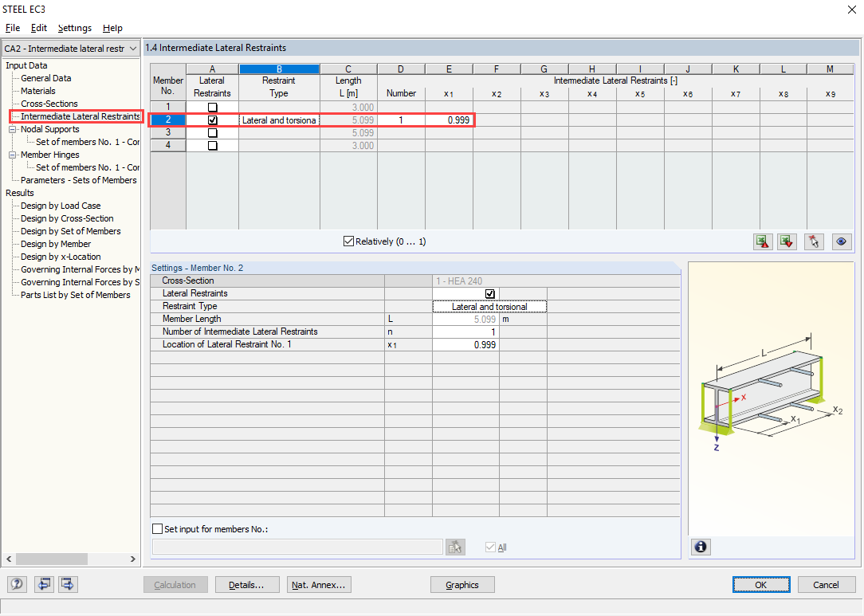Click the select members icon beside input field
This screenshot has width=864, height=616.
click(x=455, y=547)
